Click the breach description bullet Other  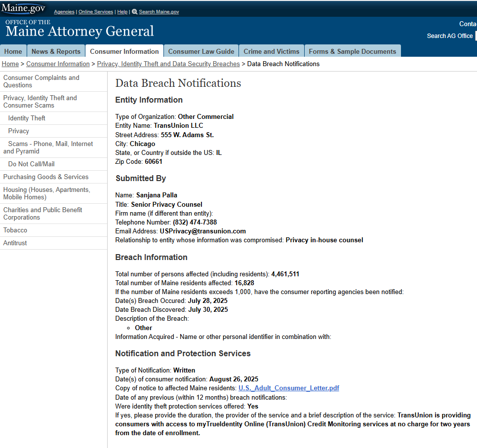point(144,328)
